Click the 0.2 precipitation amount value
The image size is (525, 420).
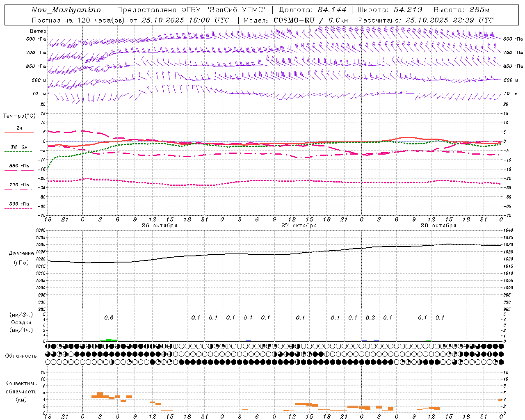tap(370, 317)
